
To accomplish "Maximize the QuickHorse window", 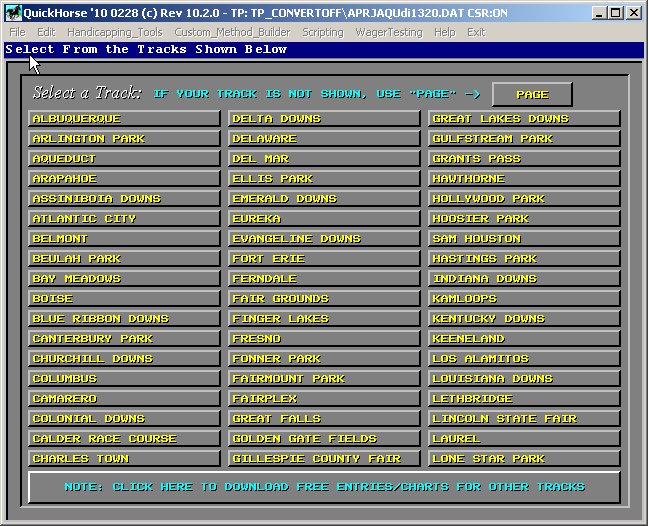I will [616, 13].
